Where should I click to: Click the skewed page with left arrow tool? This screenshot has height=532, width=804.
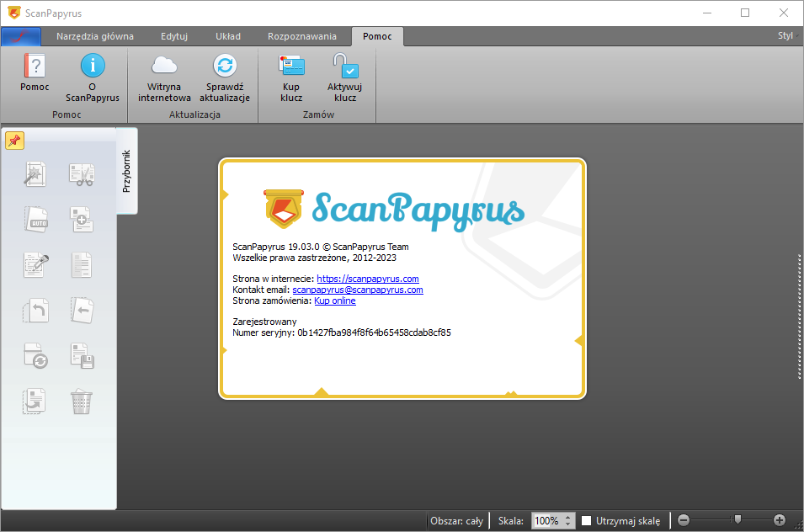pos(82,310)
